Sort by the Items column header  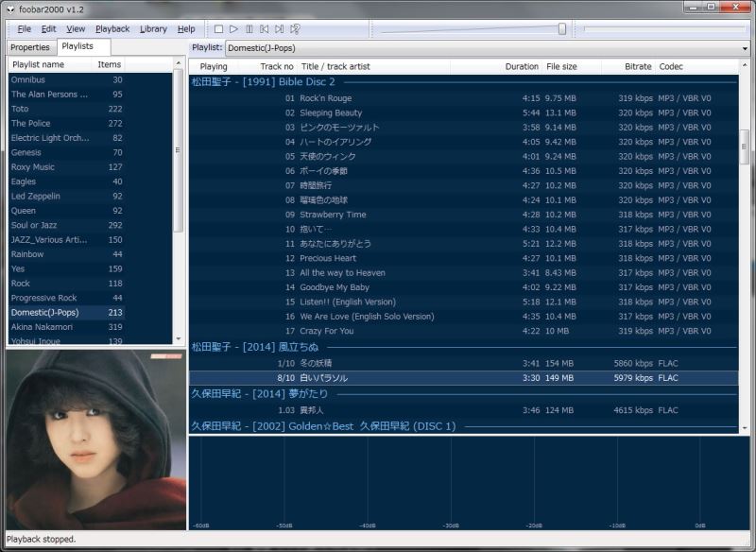(109, 64)
